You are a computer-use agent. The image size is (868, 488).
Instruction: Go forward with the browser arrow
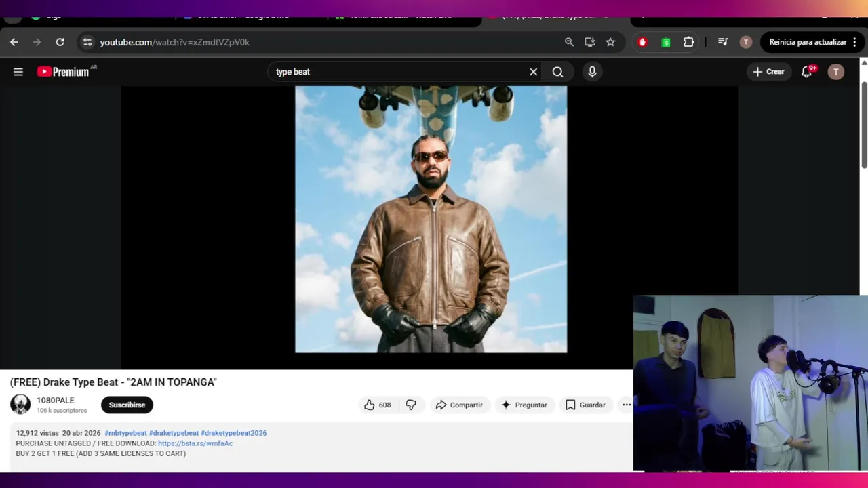pos(37,42)
